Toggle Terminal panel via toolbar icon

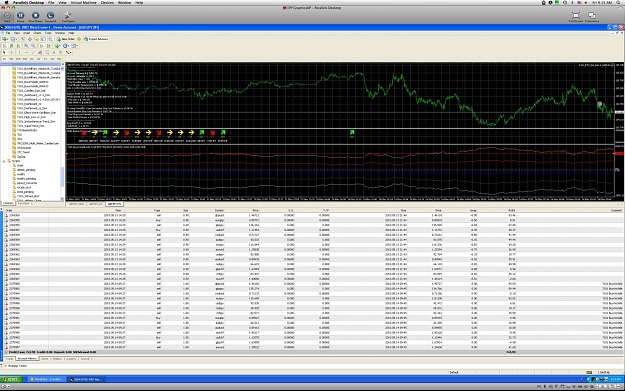point(43,39)
